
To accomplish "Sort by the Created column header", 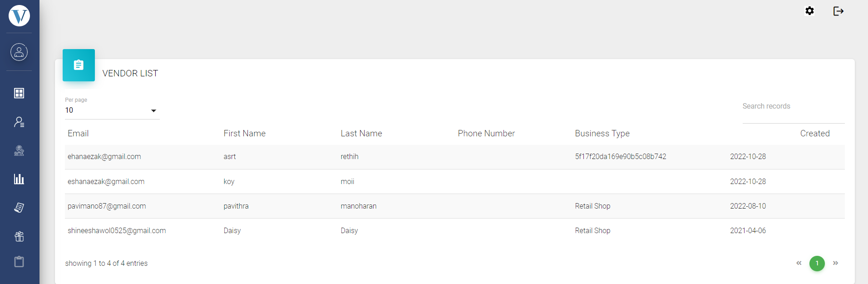I will tap(814, 134).
